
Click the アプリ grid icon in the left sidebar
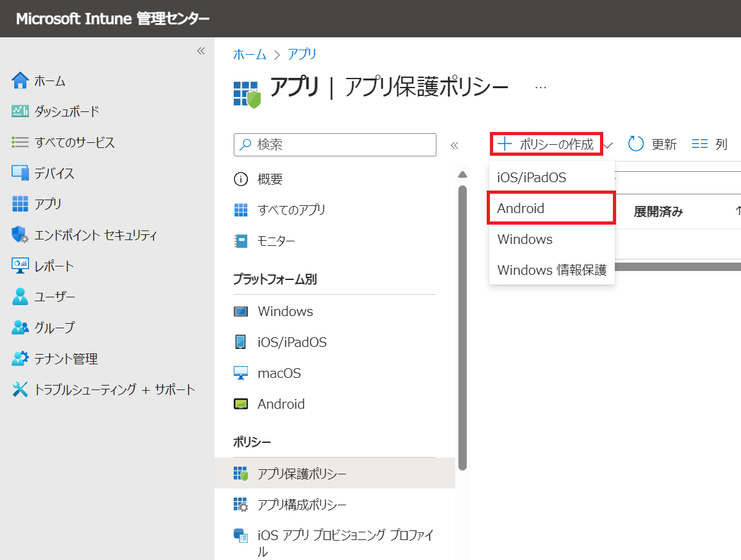(20, 203)
